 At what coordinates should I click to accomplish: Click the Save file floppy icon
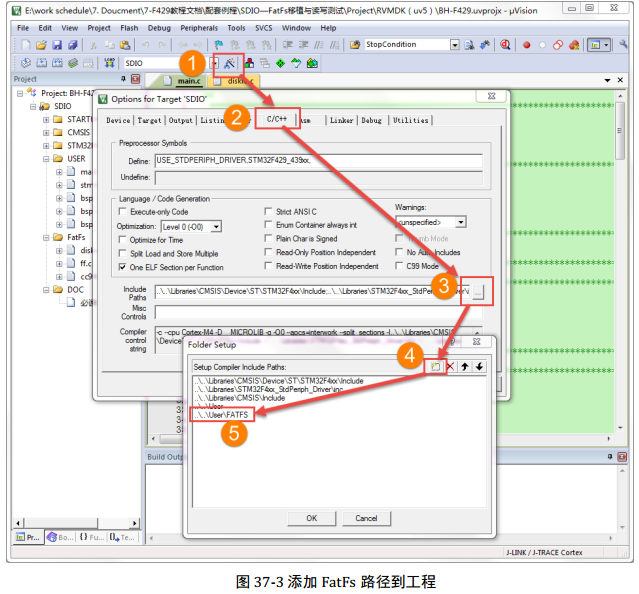tap(57, 45)
